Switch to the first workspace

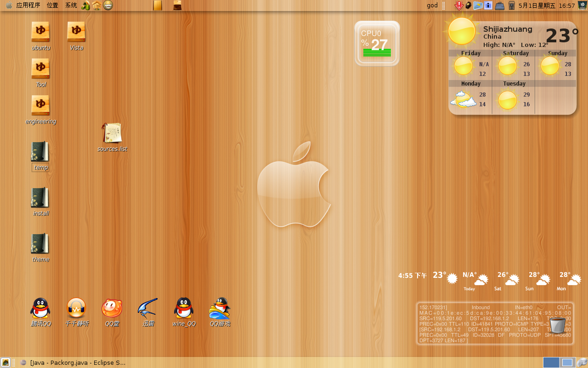(551, 362)
